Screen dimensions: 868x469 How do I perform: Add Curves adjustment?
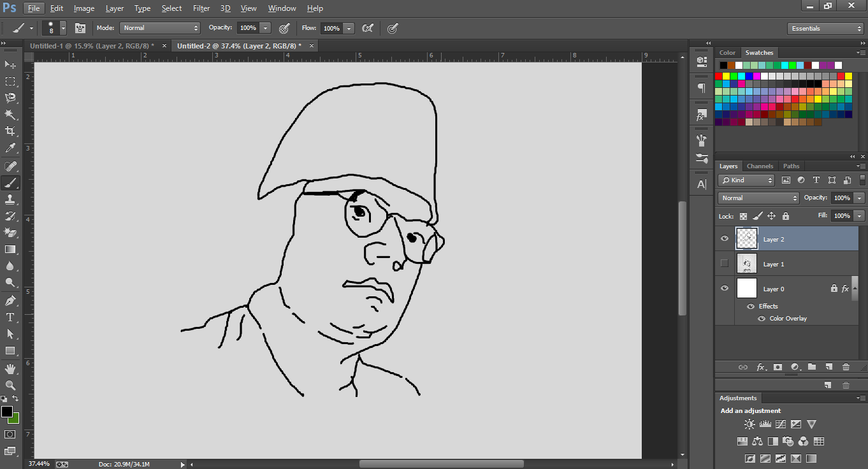pyautogui.click(x=780, y=424)
